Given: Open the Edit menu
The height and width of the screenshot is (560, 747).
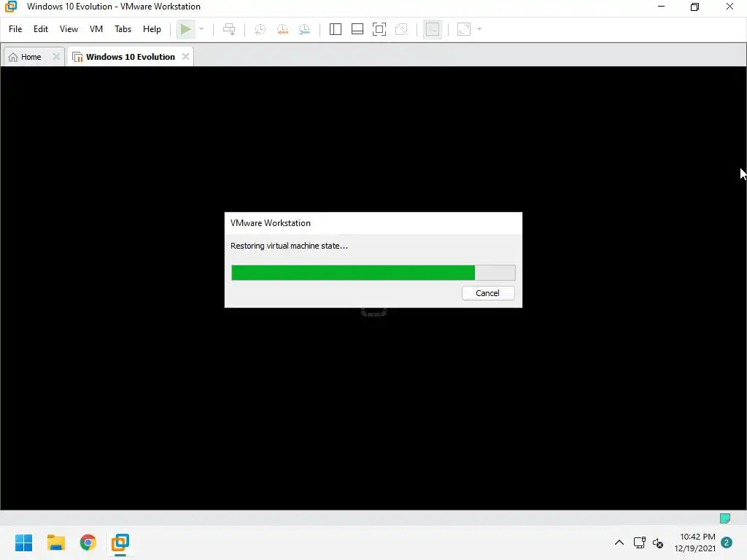Looking at the screenshot, I should [41, 29].
